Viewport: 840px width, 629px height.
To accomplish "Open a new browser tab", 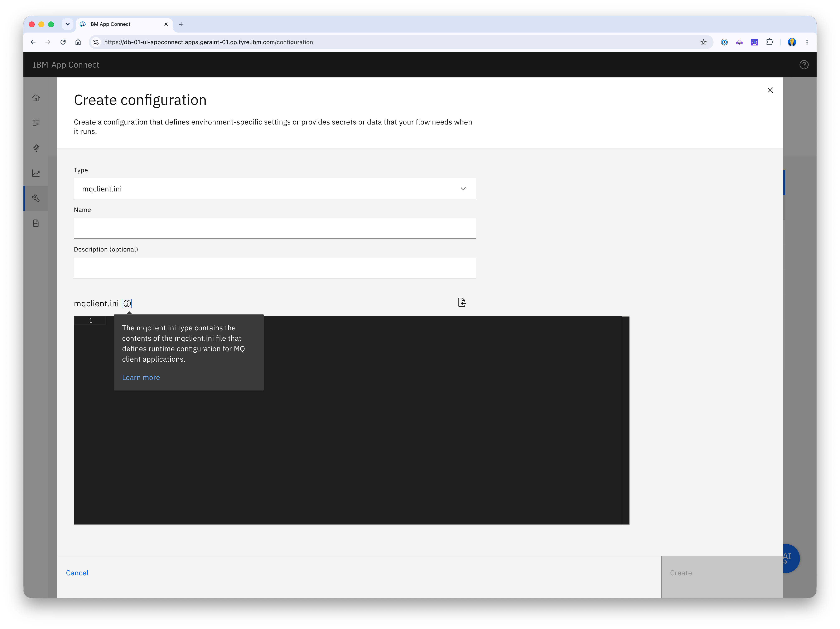I will pyautogui.click(x=181, y=24).
